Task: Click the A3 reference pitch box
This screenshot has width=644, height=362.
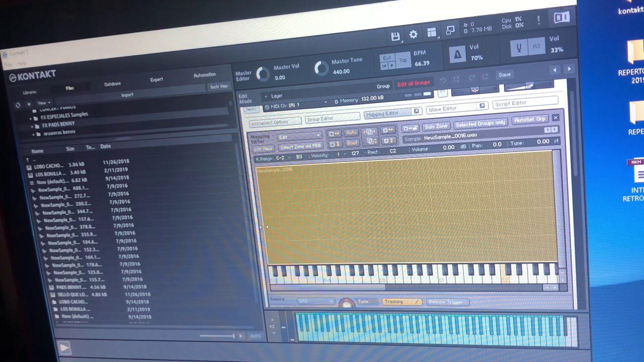Action: coord(536,46)
